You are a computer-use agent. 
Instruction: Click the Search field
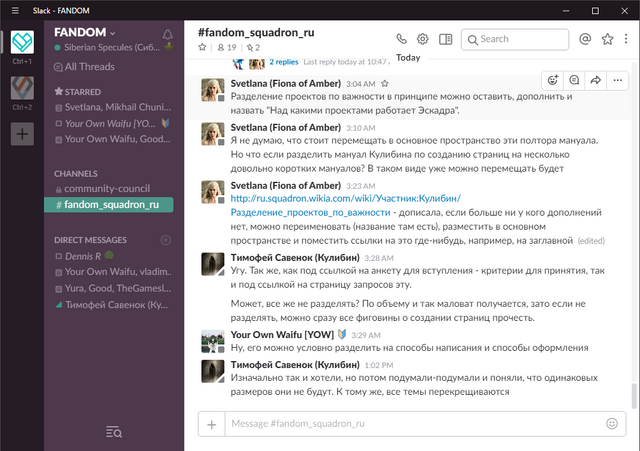tap(515, 39)
